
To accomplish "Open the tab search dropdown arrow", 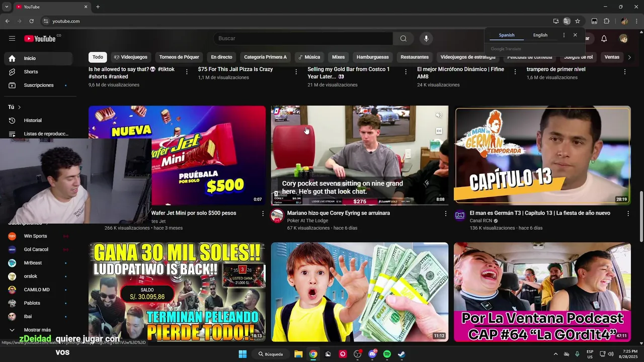I will (x=7, y=7).
